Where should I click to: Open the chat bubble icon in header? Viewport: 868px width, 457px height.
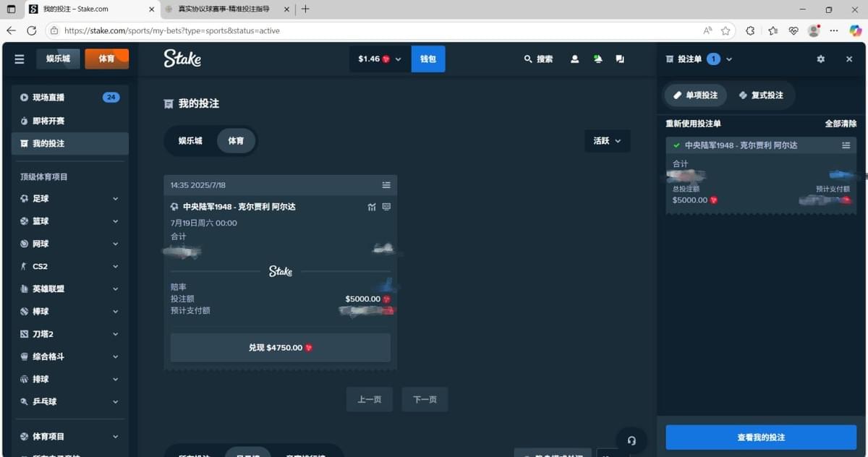pyautogui.click(x=620, y=59)
